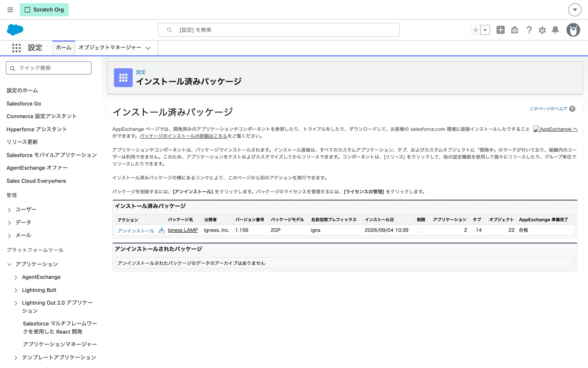Open the favorites list dropdown arrow
This screenshot has width=588, height=368.
[485, 30]
